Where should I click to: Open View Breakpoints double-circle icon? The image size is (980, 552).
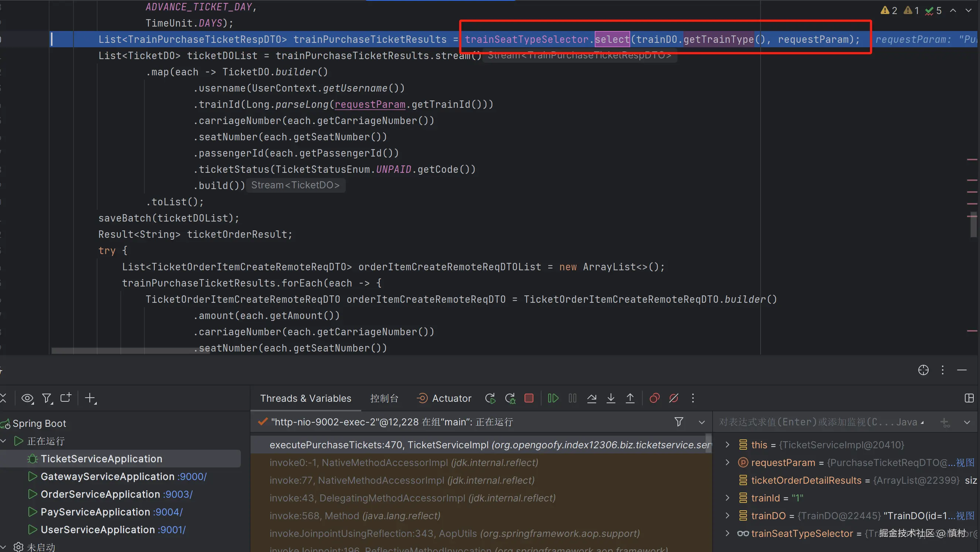point(654,398)
